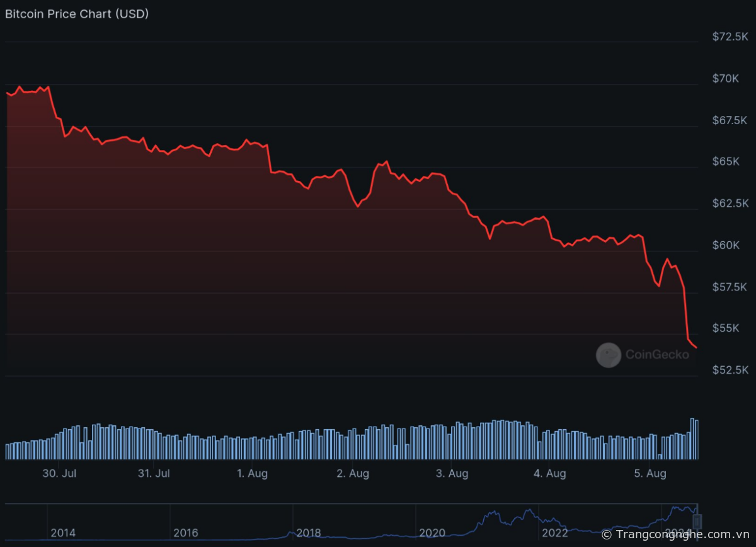756x547 pixels.
Task: Click the $72.5K price axis label
Action: click(730, 37)
